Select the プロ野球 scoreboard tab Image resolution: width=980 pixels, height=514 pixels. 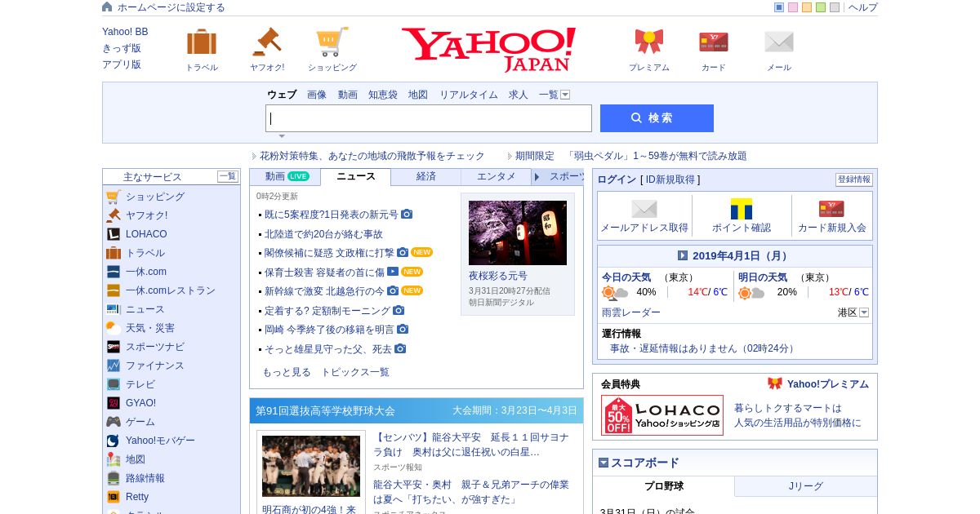coord(664,486)
